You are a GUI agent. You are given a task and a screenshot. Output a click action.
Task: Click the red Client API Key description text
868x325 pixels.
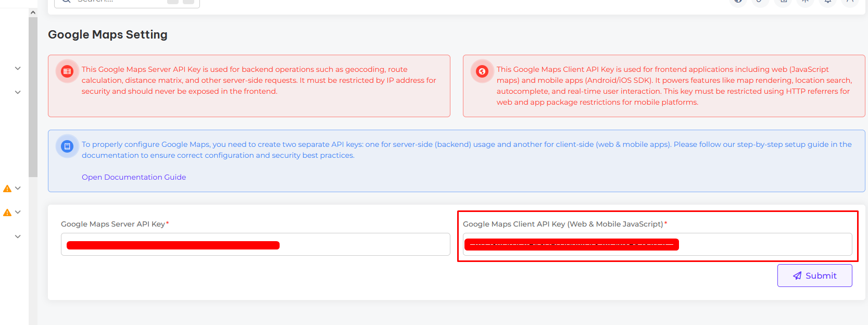674,85
